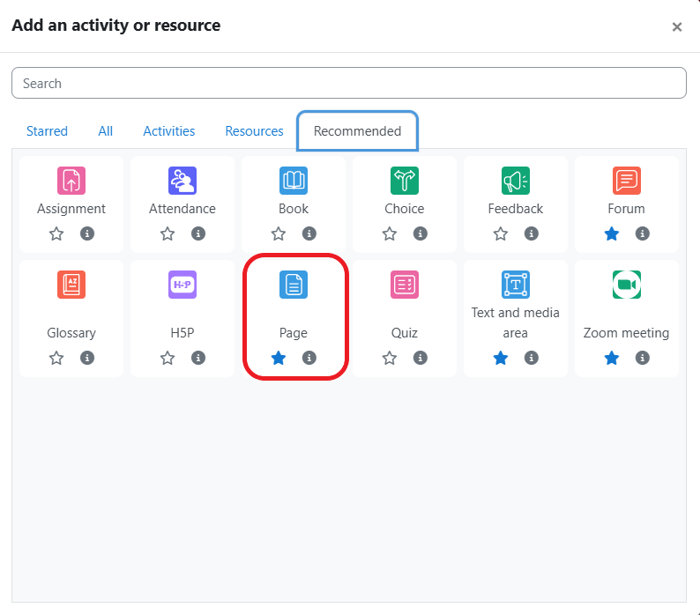Open the Activities tab
Viewport: 700px width, 615px height.
tap(169, 131)
